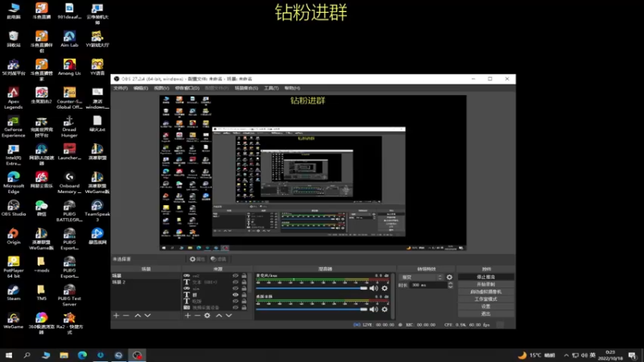Screen dimensions: 644x362
Task: Click 开始录制 button
Action: tap(486, 285)
